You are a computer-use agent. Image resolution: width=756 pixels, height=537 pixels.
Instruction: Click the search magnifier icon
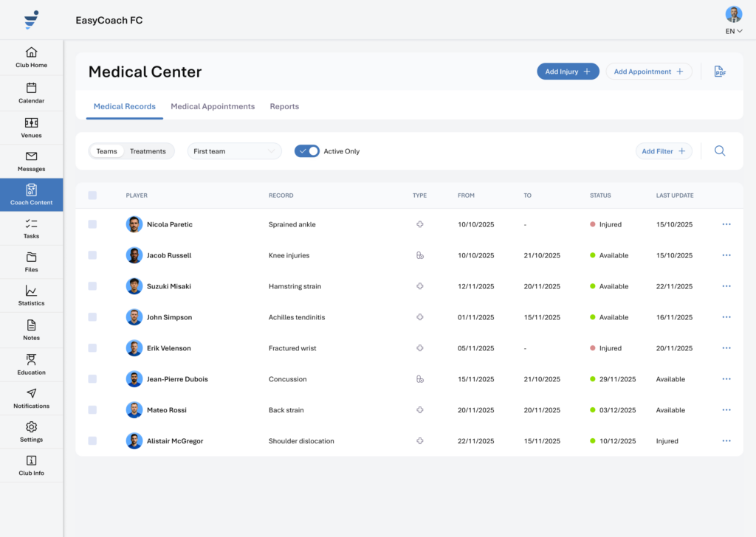[x=720, y=150]
